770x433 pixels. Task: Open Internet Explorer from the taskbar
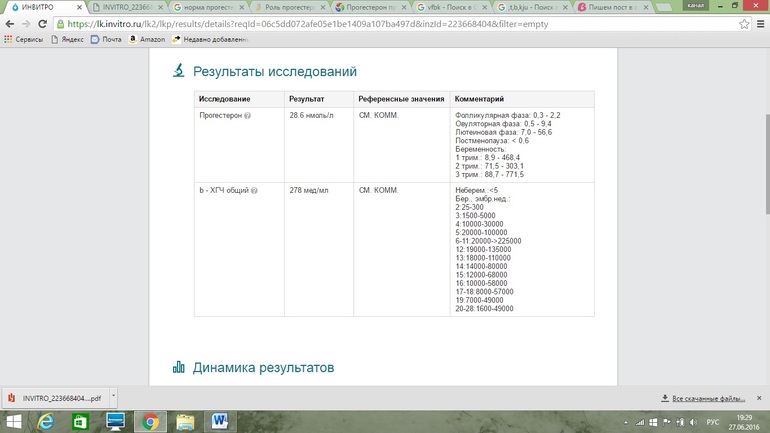(x=45, y=421)
